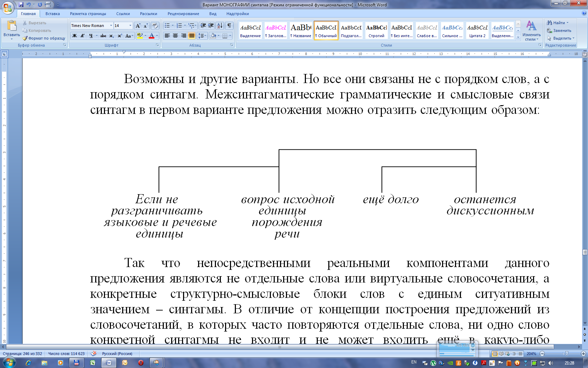
Task: Toggle paragraph marks ¶ display
Action: pos(229,26)
